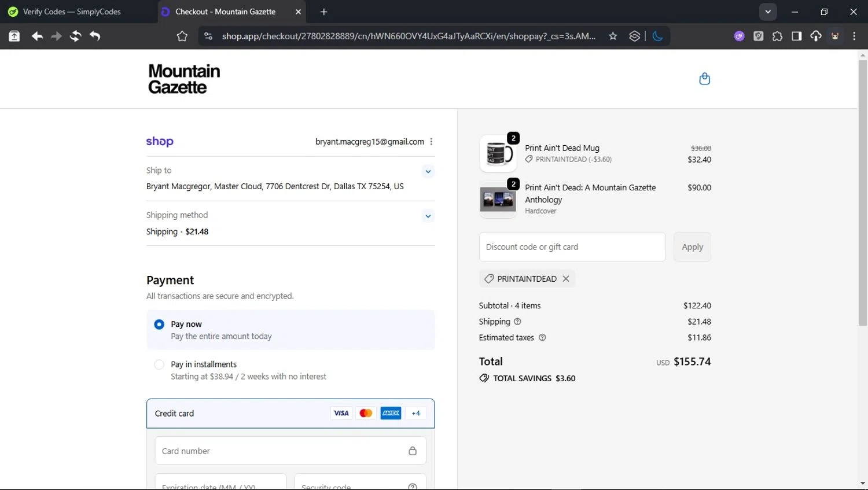The width and height of the screenshot is (868, 490).
Task: Show the +4 more card types
Action: click(x=415, y=413)
